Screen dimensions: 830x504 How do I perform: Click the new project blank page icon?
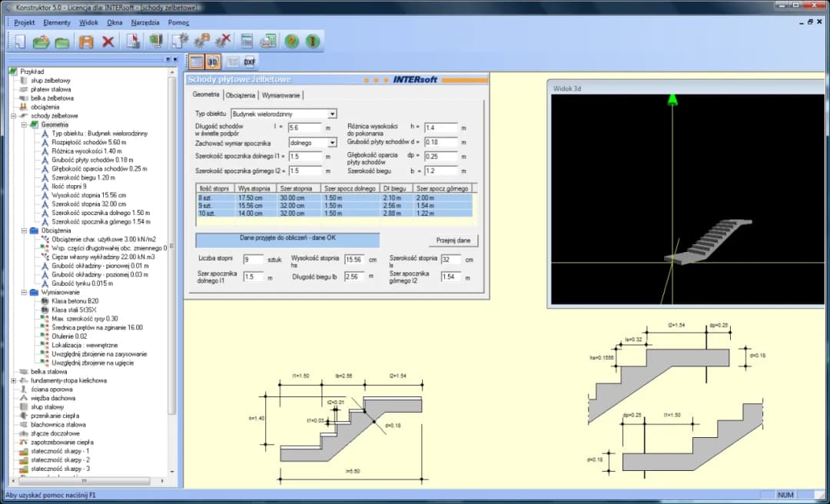[19, 41]
